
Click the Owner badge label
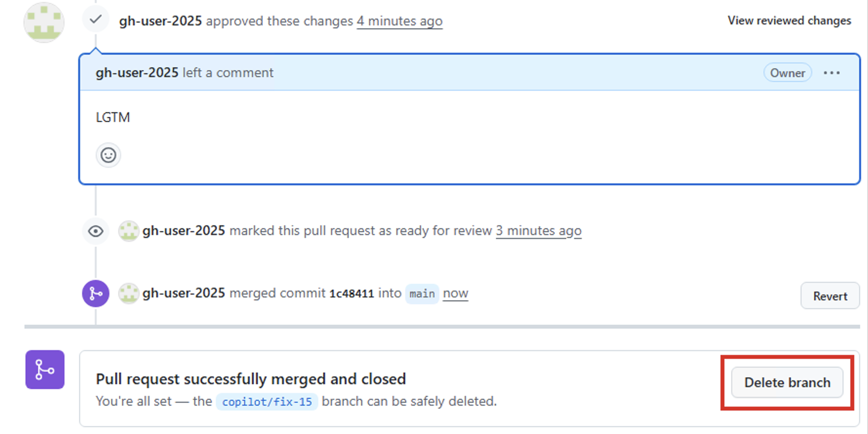(x=787, y=73)
